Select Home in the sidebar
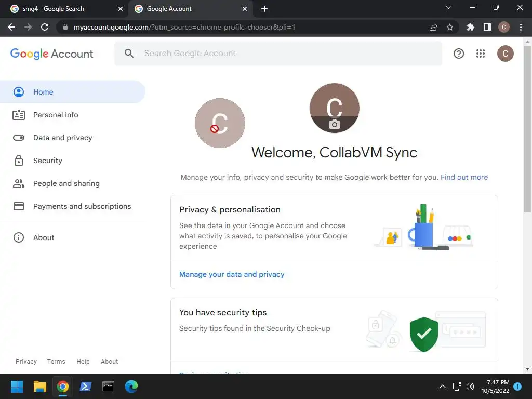Viewport: 532px width, 399px height. click(x=73, y=92)
